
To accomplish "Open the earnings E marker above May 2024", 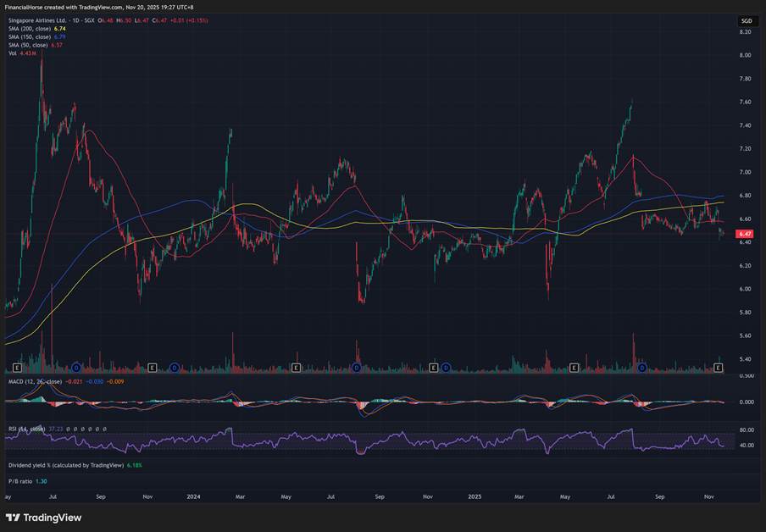I will [296, 368].
